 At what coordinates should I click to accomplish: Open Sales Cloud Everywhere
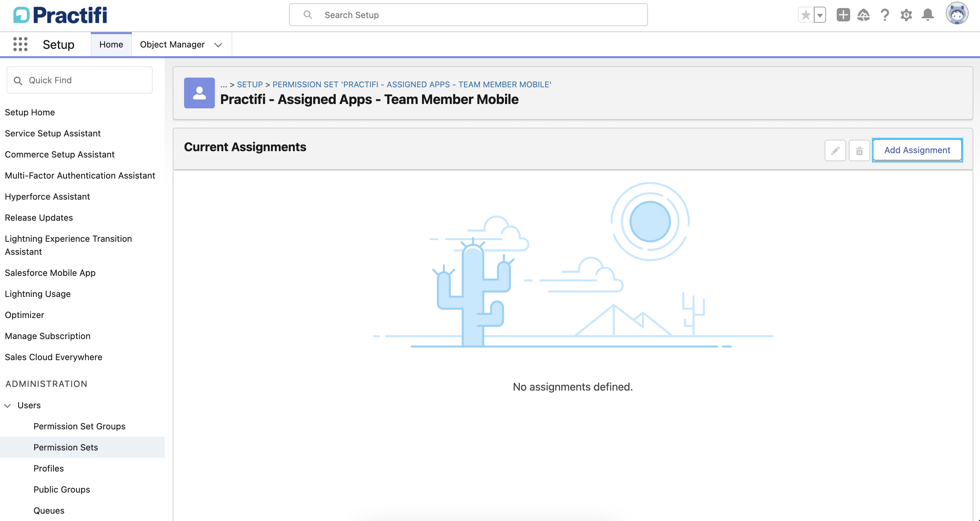(53, 357)
